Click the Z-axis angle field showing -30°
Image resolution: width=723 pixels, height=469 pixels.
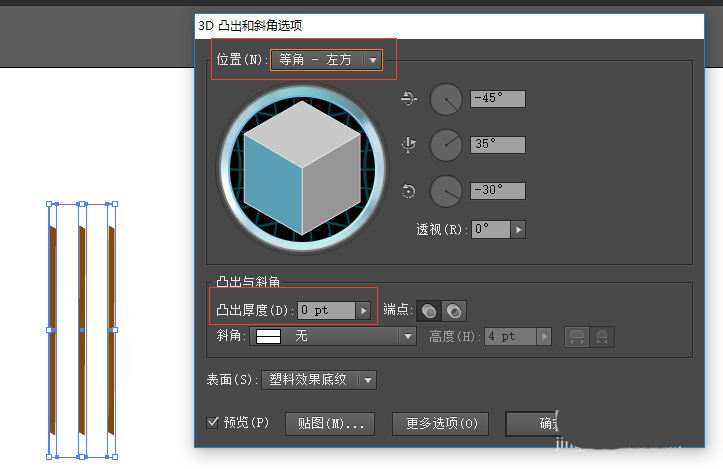[x=498, y=191]
